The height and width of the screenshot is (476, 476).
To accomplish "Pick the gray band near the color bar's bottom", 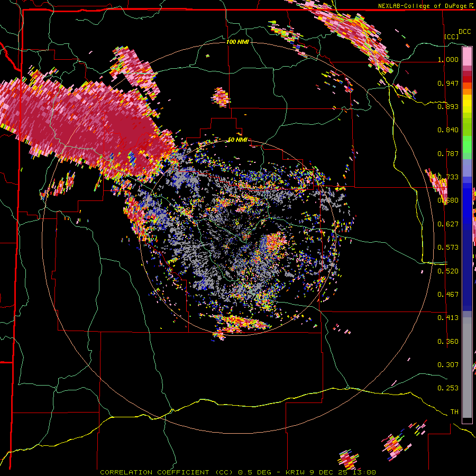I will (x=467, y=368).
